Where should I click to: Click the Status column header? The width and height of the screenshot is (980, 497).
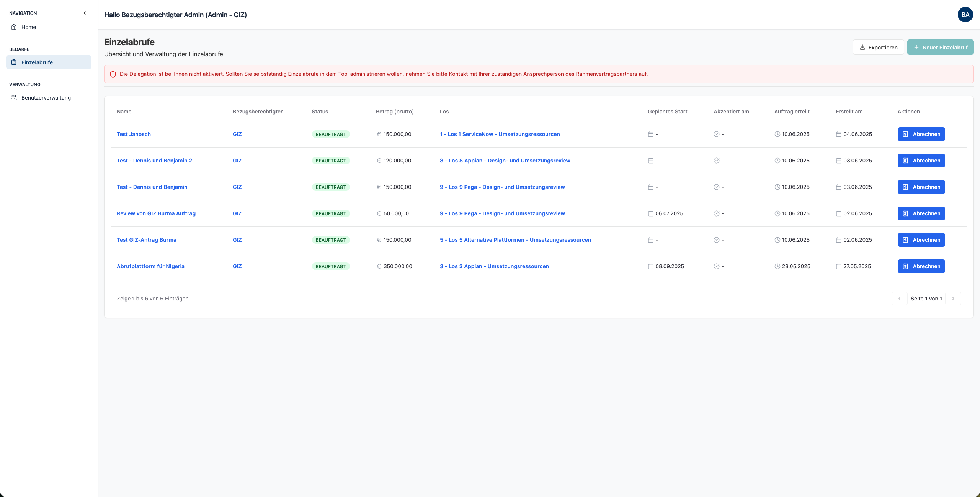pos(320,112)
